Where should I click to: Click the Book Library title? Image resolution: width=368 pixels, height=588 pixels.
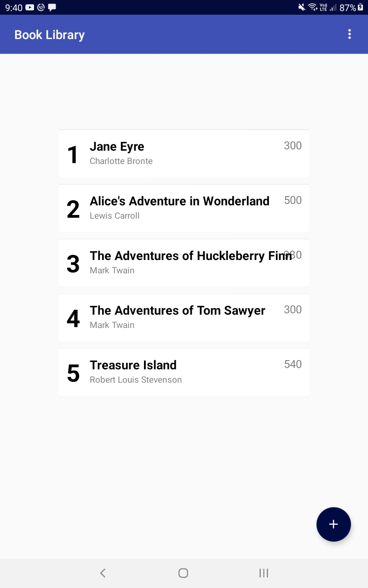pyautogui.click(x=50, y=35)
